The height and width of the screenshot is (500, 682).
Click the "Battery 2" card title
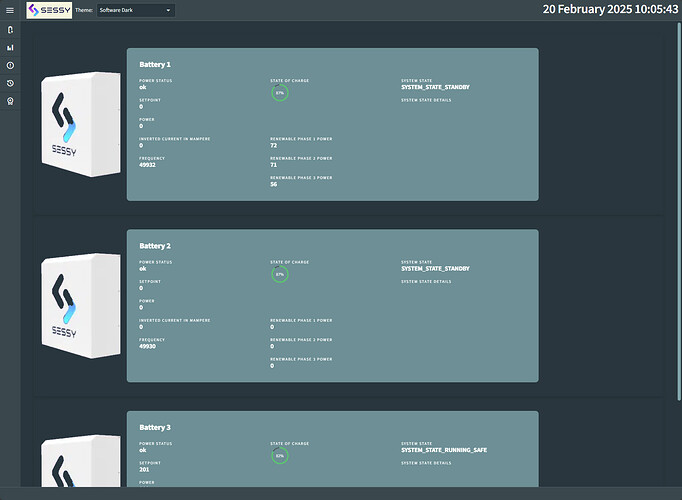click(155, 246)
